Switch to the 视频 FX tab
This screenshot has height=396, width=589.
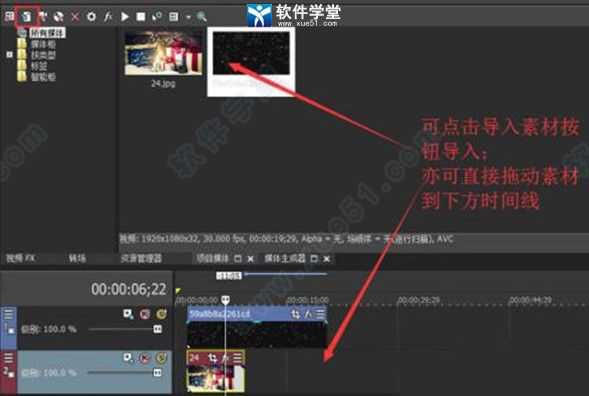pos(21,258)
